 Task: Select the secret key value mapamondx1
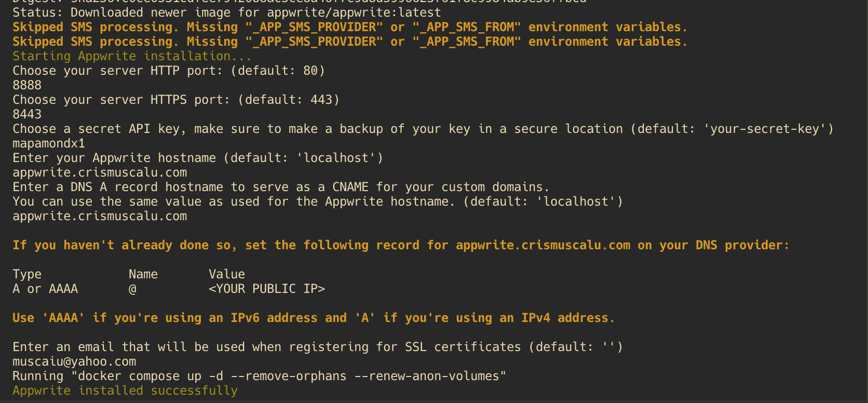49,143
